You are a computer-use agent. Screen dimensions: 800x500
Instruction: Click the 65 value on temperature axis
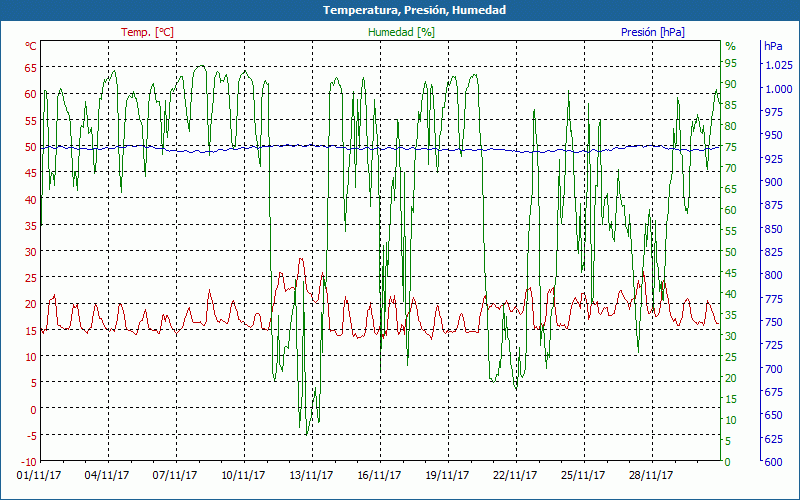31,67
